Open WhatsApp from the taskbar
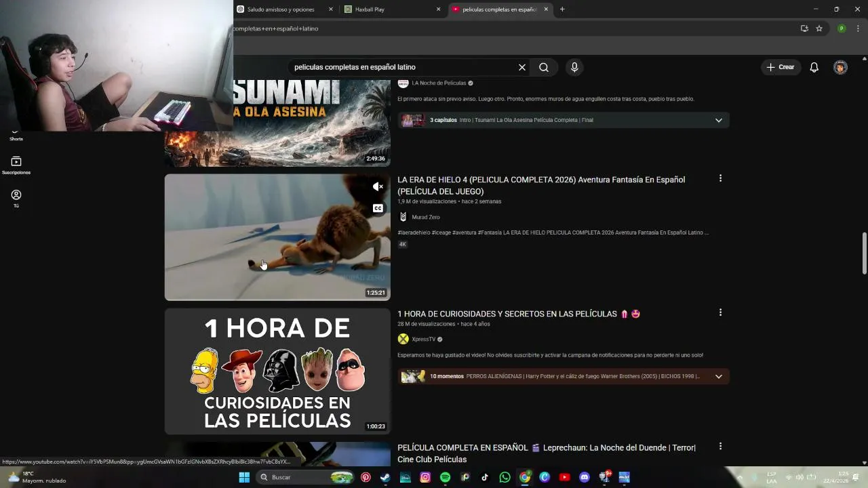The height and width of the screenshot is (488, 868). pyautogui.click(x=505, y=477)
